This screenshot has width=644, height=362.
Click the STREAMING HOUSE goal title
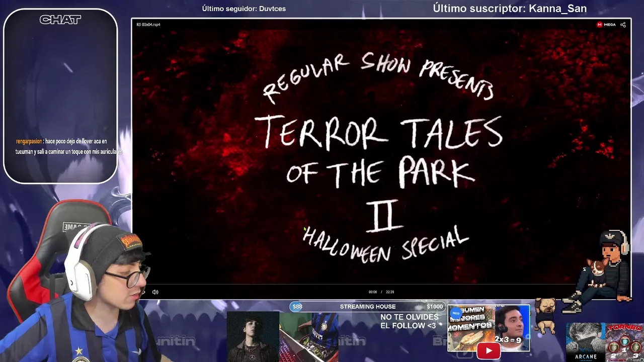368,307
